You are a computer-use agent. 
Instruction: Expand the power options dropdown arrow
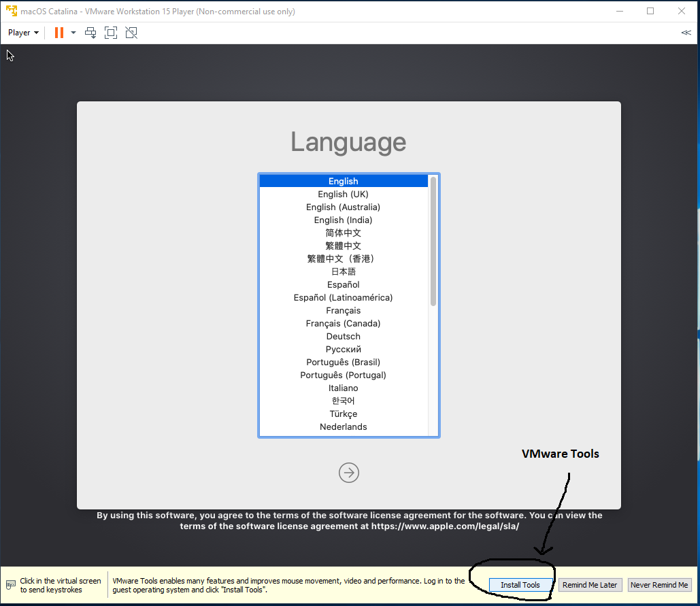point(73,33)
